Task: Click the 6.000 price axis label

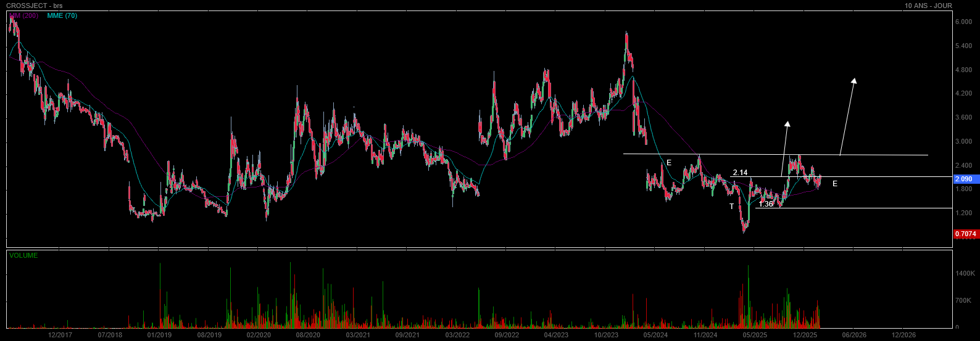Action: click(963, 22)
